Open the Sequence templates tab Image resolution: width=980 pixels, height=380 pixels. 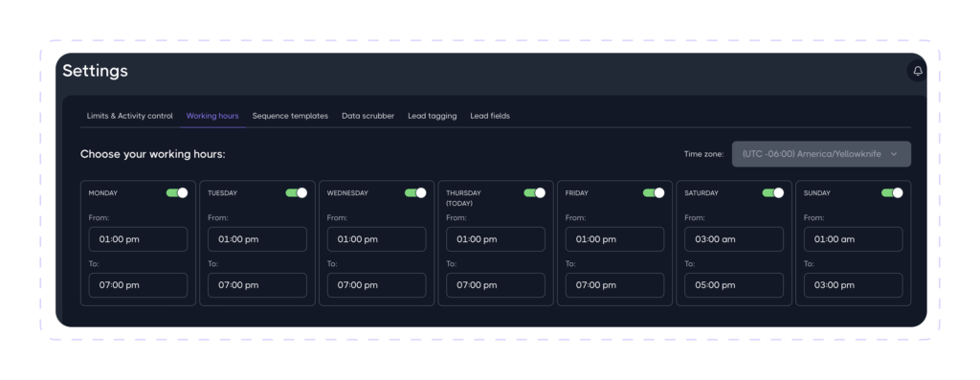point(290,116)
